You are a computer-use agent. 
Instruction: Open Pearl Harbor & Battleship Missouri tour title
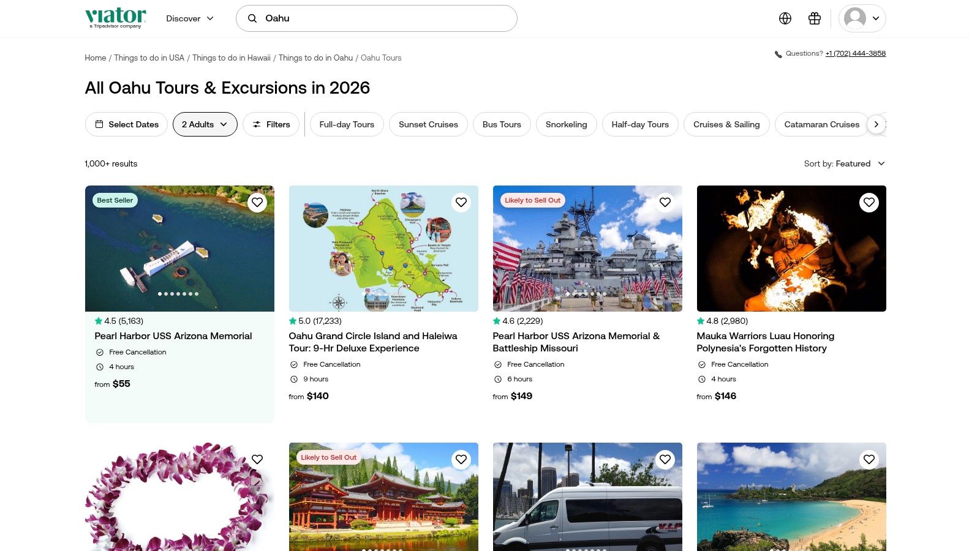[576, 342]
